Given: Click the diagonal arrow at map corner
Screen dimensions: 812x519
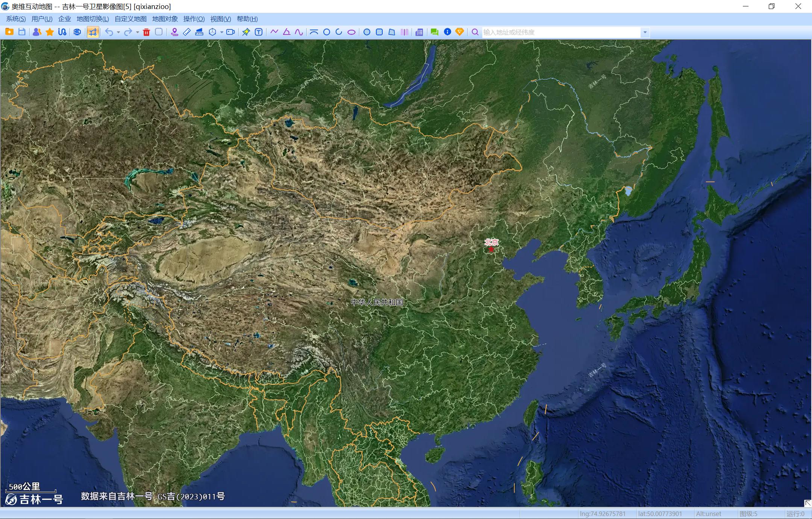Looking at the screenshot, I should (x=807, y=503).
